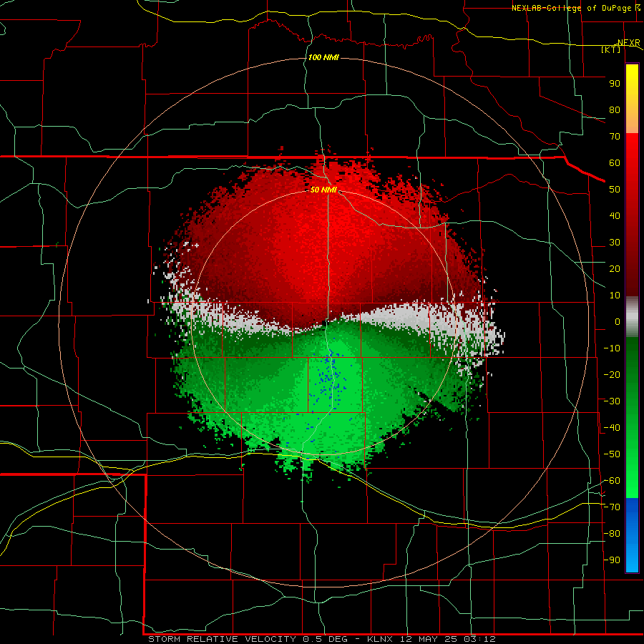Select the 0 value on velocity scale
The width and height of the screenshot is (644, 644).
coord(618,322)
